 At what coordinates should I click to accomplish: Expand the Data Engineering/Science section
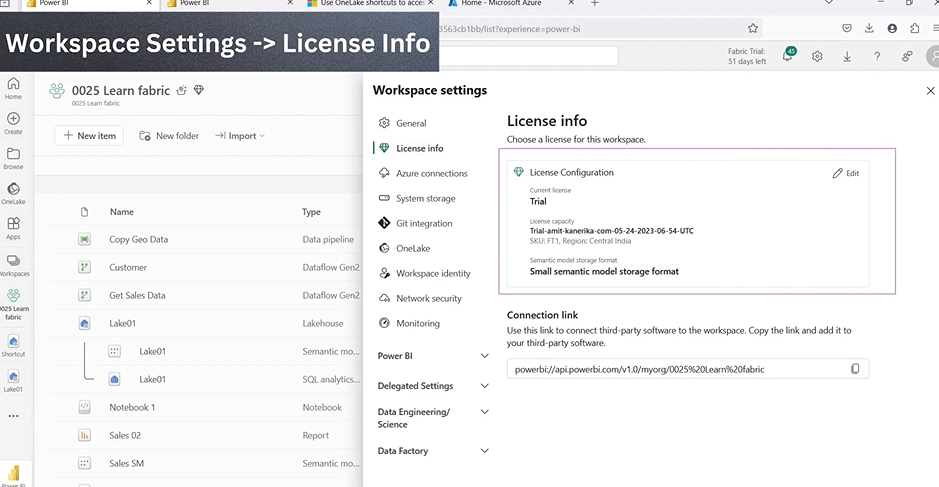(433, 418)
